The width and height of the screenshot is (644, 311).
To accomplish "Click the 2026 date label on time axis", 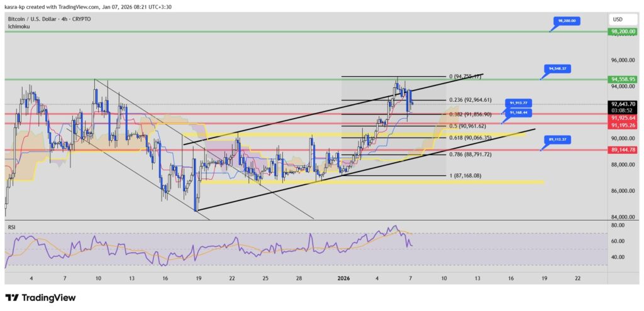I will [x=343, y=277].
